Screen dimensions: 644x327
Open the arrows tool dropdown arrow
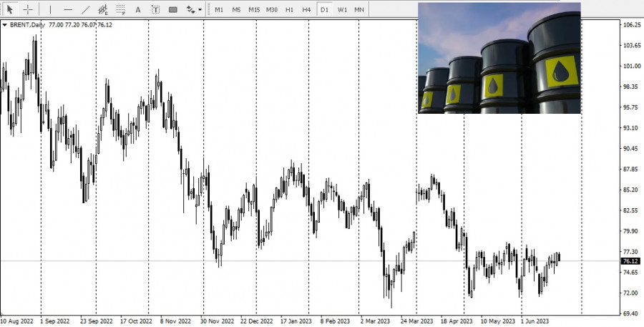pyautogui.click(x=200, y=9)
